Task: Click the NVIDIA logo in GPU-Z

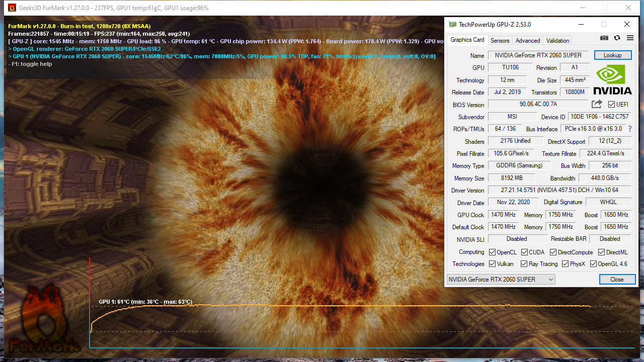Action: (x=612, y=80)
